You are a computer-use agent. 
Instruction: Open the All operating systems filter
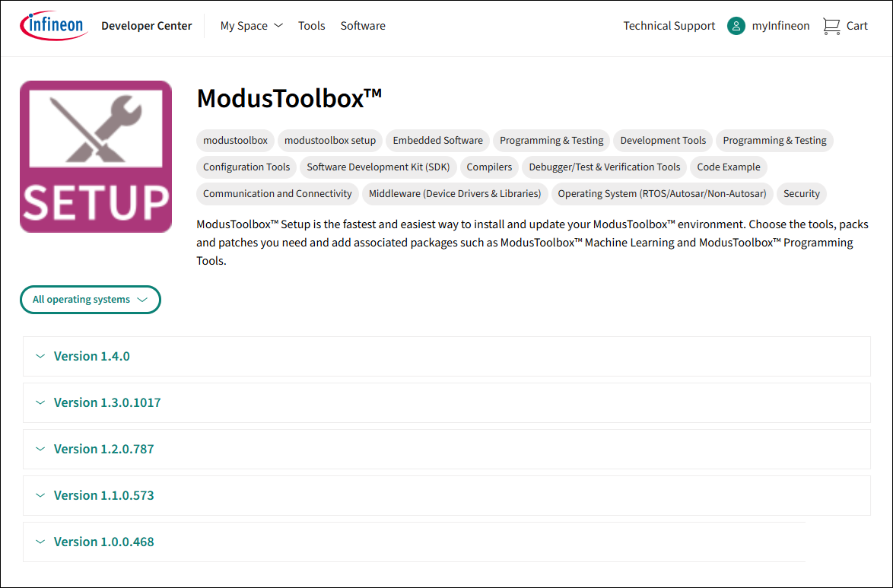click(x=90, y=300)
